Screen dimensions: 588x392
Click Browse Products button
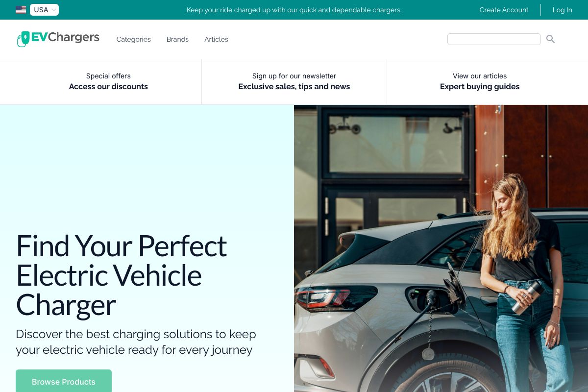click(x=64, y=381)
